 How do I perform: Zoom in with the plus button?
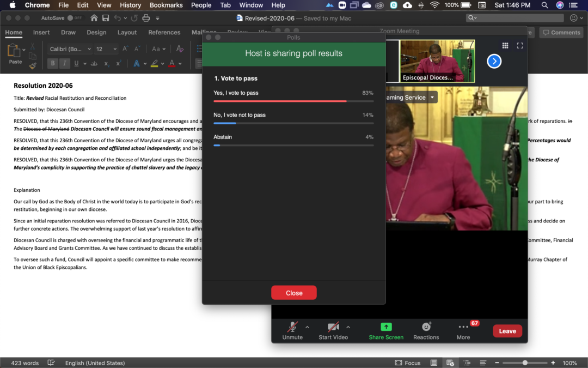coord(553,363)
